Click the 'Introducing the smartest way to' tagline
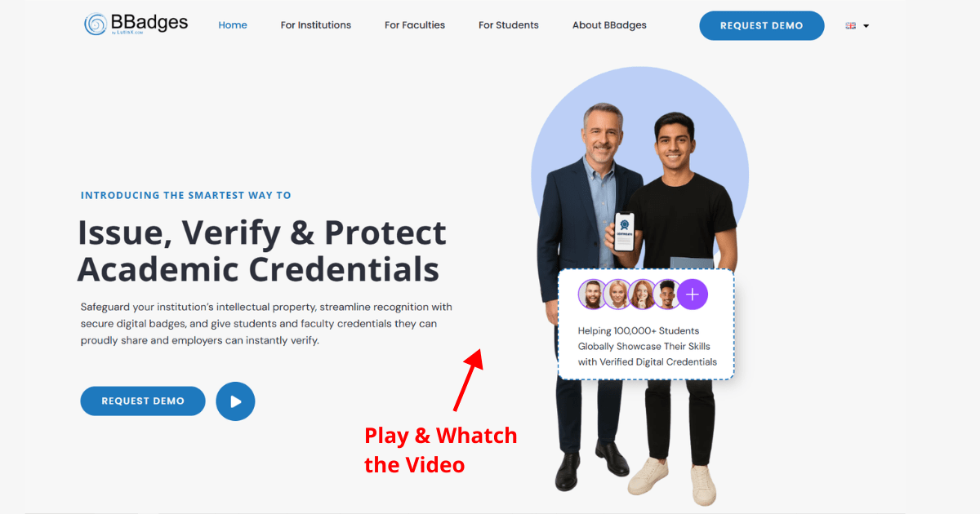 (186, 195)
